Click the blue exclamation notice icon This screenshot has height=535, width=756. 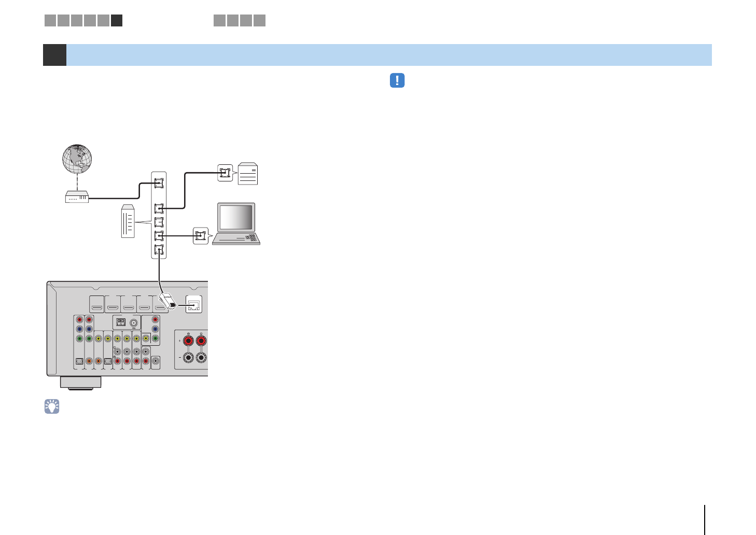tap(397, 80)
